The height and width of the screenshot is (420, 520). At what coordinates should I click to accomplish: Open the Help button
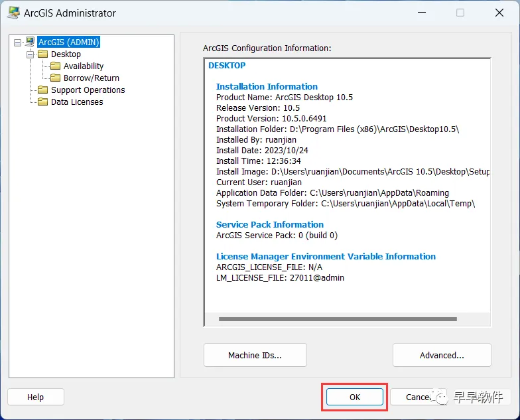point(36,397)
